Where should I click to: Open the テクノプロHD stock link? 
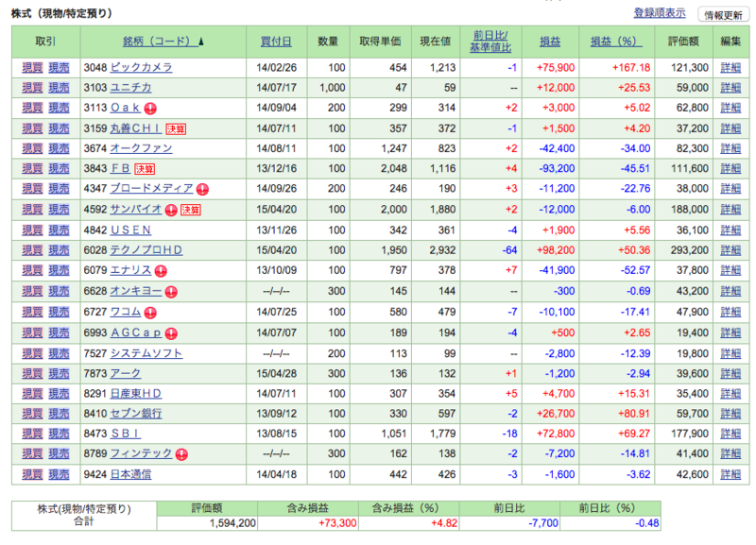tap(146, 250)
